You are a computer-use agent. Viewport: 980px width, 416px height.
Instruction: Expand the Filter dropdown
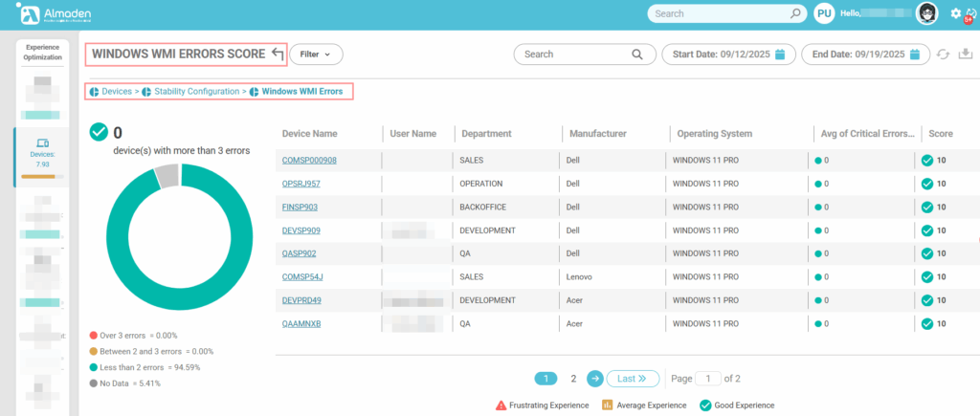tap(316, 55)
